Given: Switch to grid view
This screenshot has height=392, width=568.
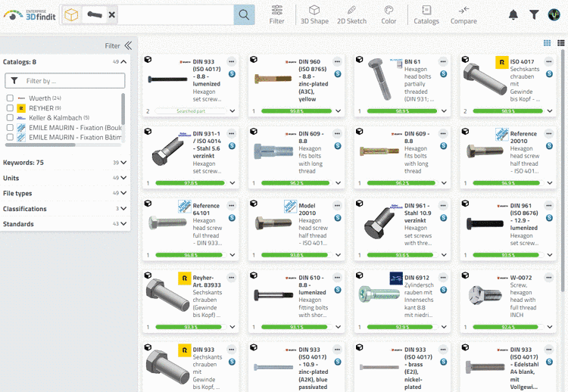Looking at the screenshot, I should (x=548, y=43).
